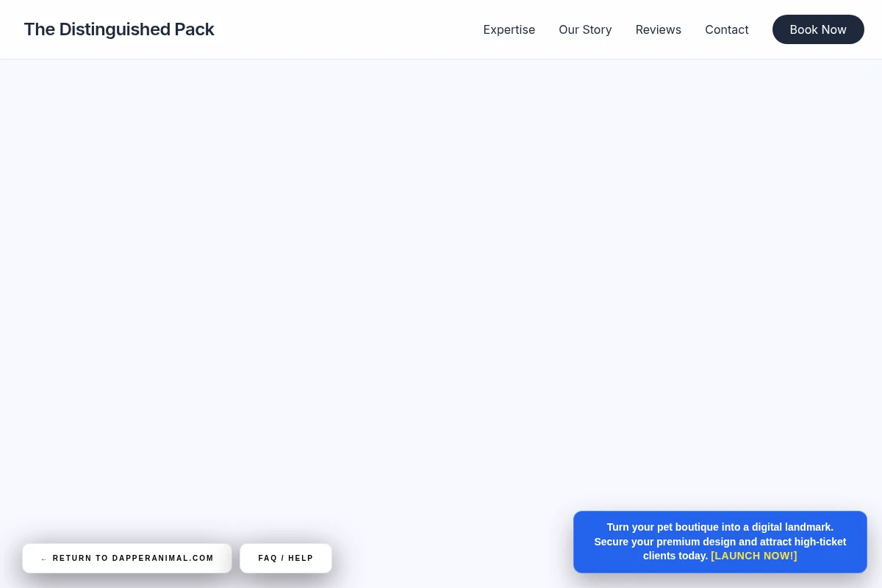Open the Reviews navigation link
The image size is (882, 588).
pyautogui.click(x=658, y=29)
